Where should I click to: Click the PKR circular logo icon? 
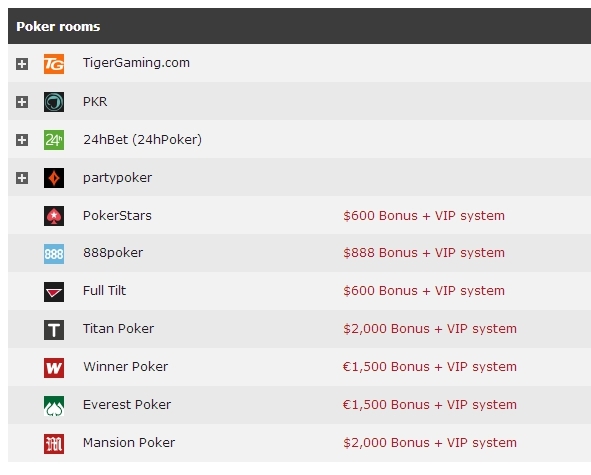pyautogui.click(x=54, y=102)
